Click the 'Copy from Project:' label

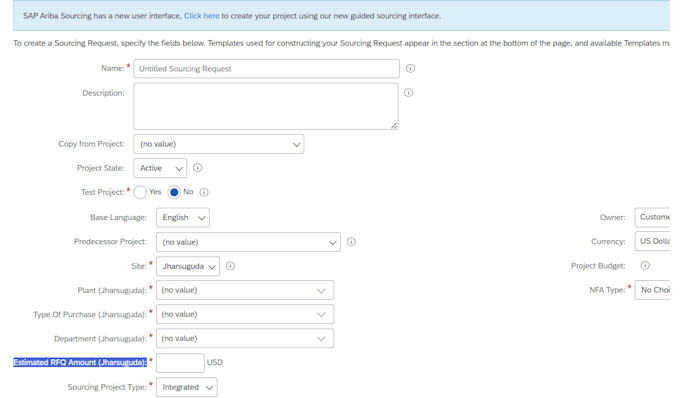click(91, 144)
